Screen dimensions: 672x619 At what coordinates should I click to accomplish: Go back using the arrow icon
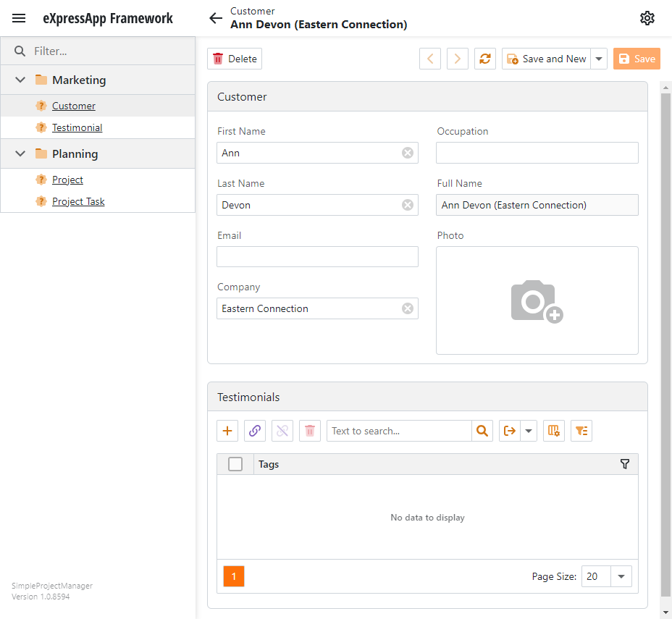point(216,18)
